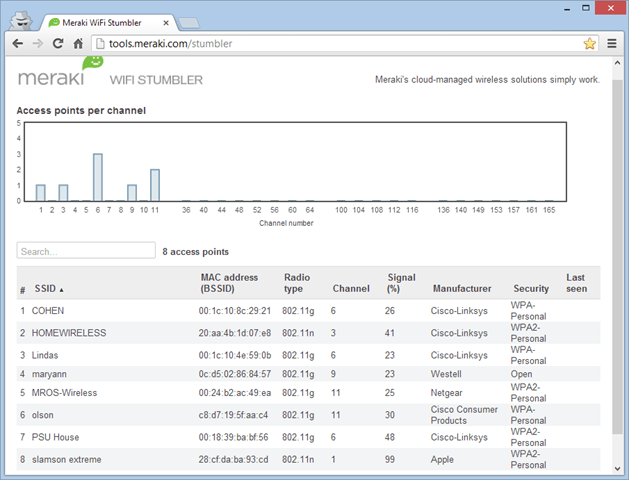The width and height of the screenshot is (629, 480).
Task: Click the browser forward arrow
Action: point(38,43)
